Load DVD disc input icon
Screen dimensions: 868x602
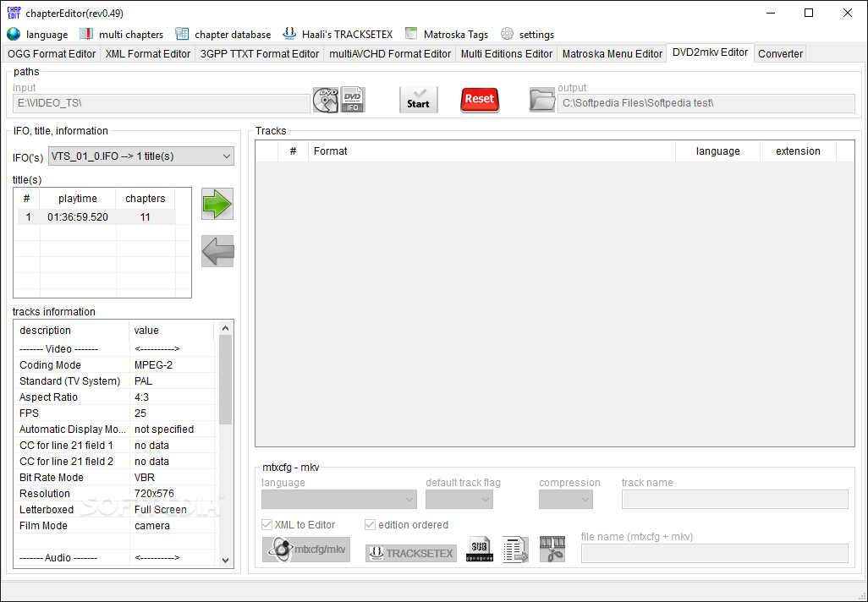click(326, 100)
